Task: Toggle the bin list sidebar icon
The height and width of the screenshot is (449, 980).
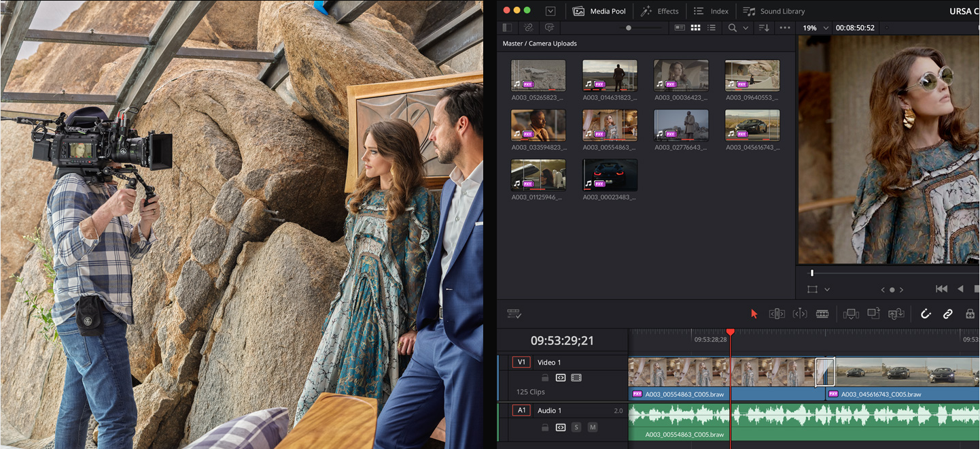Action: point(507,28)
